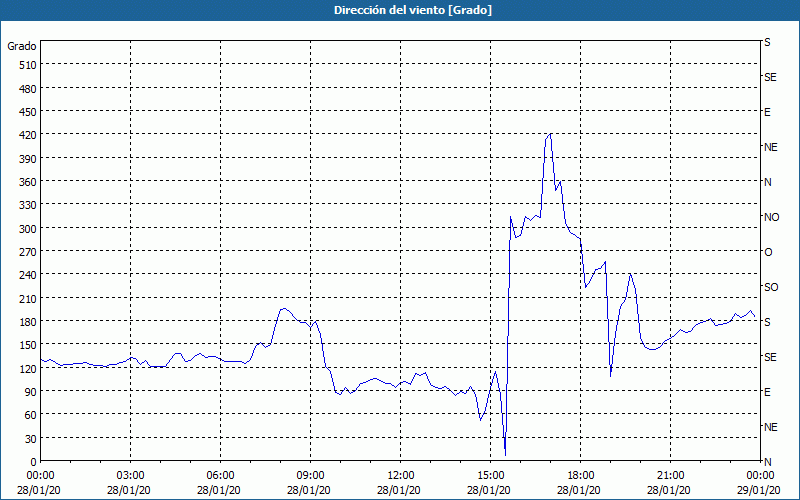
Task: Click the 28/01/20 date under 06:00
Action: (x=219, y=490)
